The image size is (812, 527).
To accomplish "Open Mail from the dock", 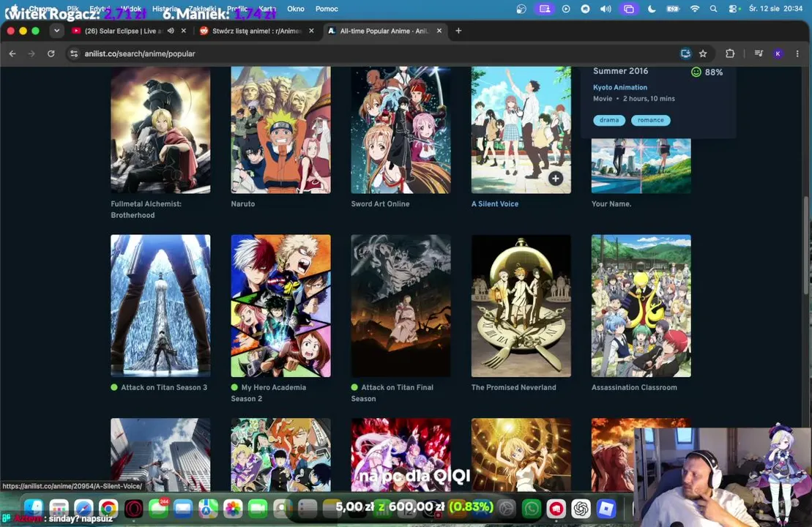I will tap(183, 509).
